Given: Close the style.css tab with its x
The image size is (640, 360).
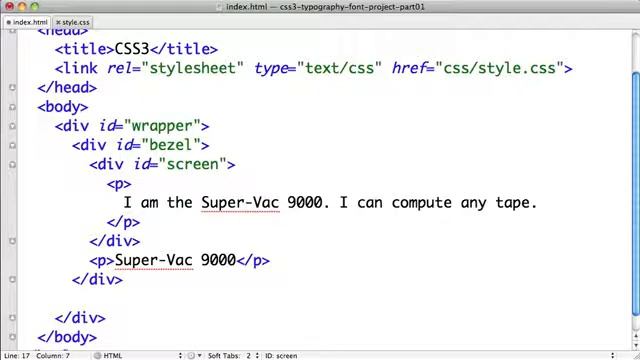Looking at the screenshot, I should 58,22.
